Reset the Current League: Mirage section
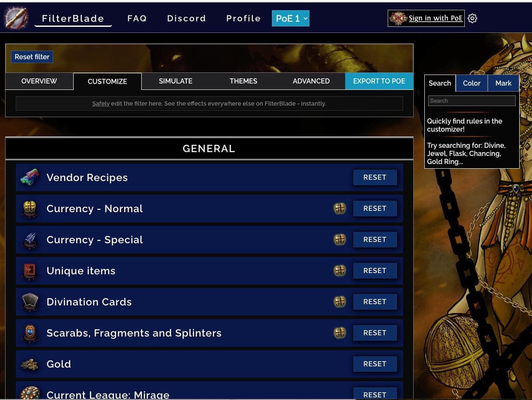532x400 pixels. (x=375, y=394)
